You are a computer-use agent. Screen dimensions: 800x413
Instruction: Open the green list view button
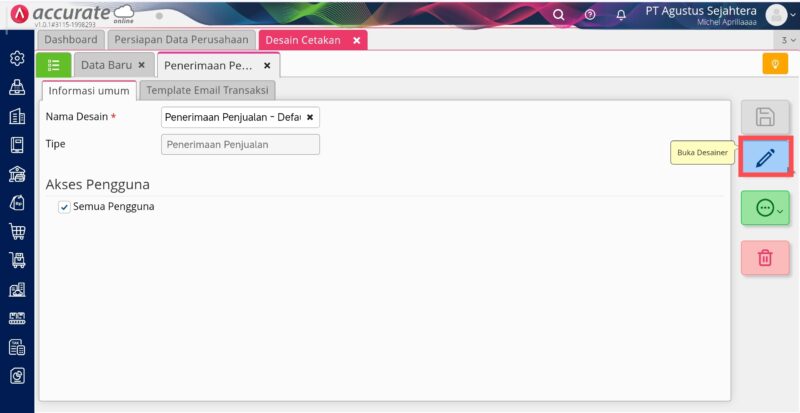point(54,65)
